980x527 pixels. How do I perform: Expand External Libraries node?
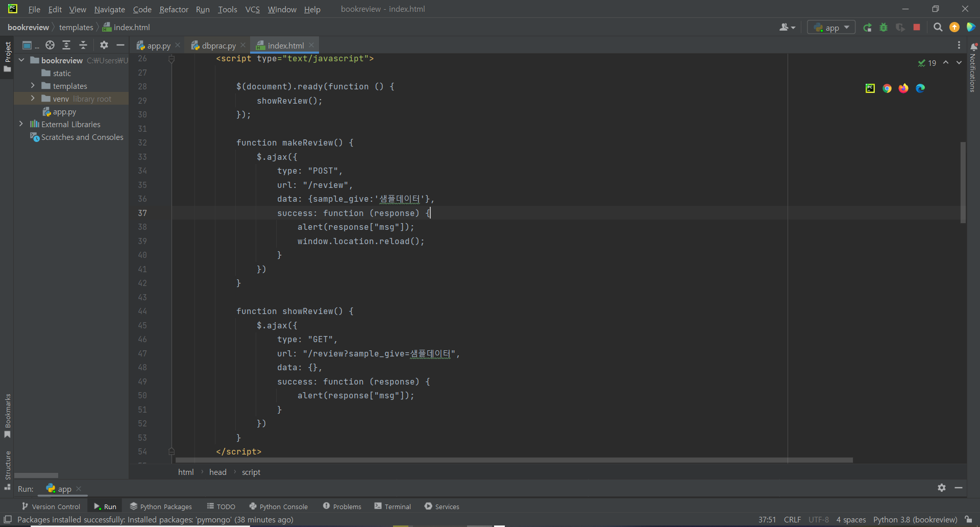(21, 124)
